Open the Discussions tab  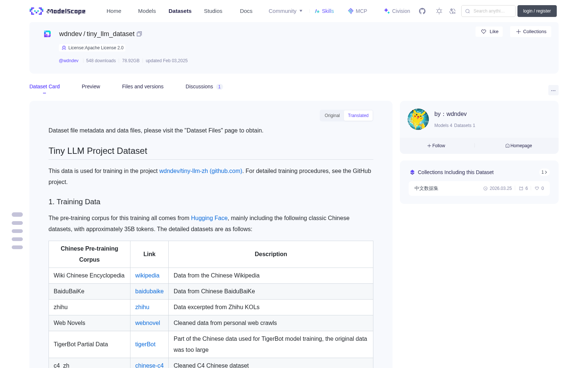(204, 86)
